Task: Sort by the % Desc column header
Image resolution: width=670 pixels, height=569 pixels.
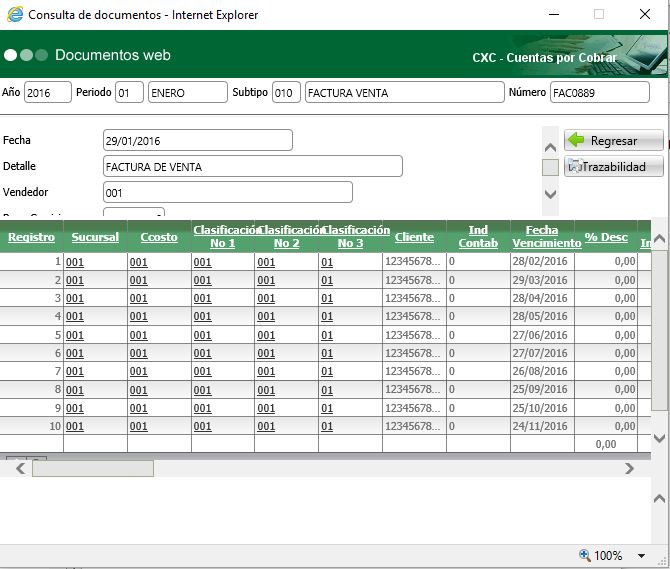Action: click(606, 237)
